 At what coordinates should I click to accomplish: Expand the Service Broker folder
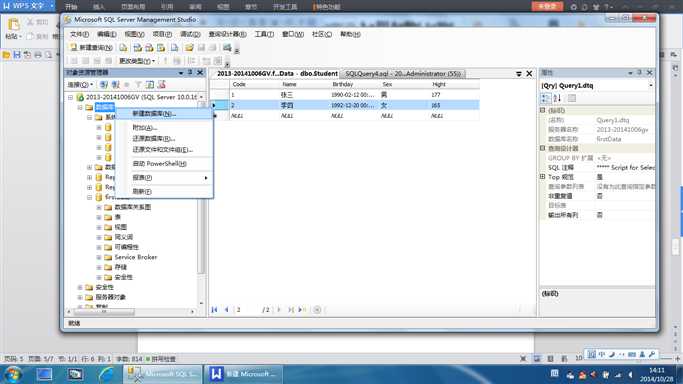99,257
